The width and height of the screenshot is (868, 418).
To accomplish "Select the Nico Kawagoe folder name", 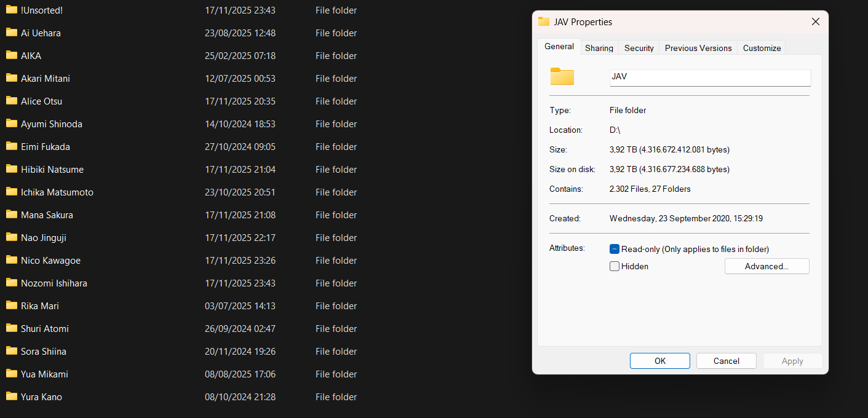I will click(x=50, y=261).
